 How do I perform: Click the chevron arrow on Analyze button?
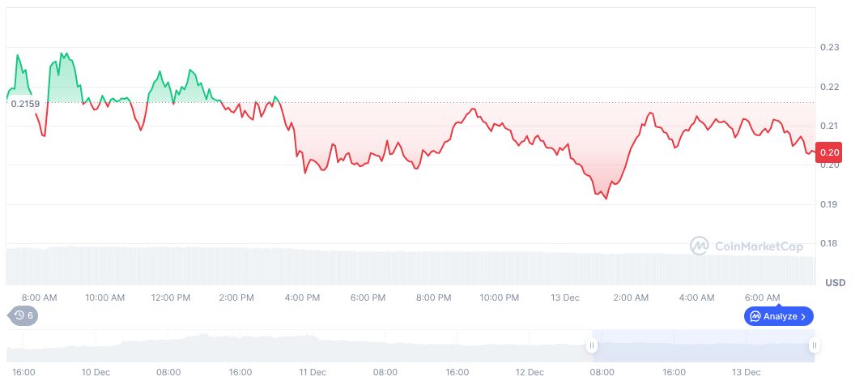(803, 316)
